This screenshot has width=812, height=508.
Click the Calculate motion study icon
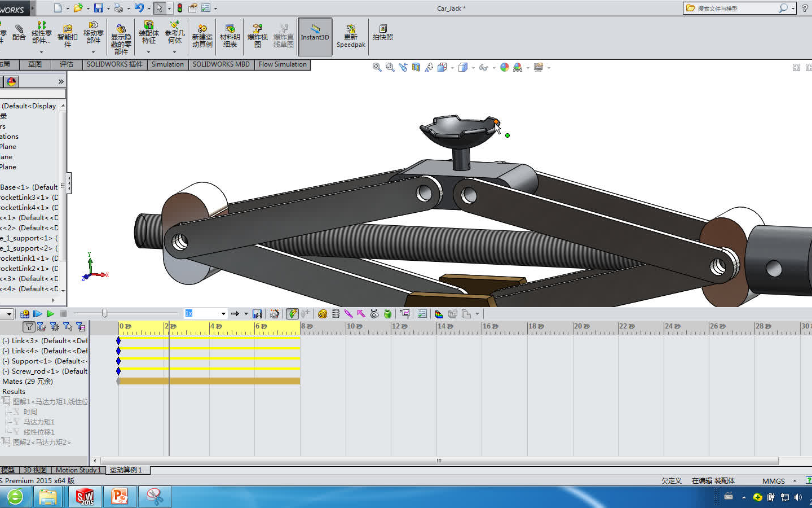[24, 314]
